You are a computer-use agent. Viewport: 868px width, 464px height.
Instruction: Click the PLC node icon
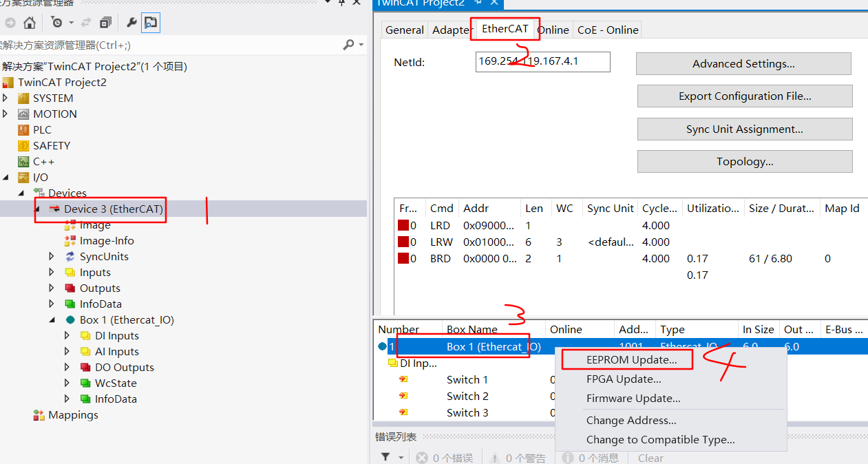click(23, 130)
